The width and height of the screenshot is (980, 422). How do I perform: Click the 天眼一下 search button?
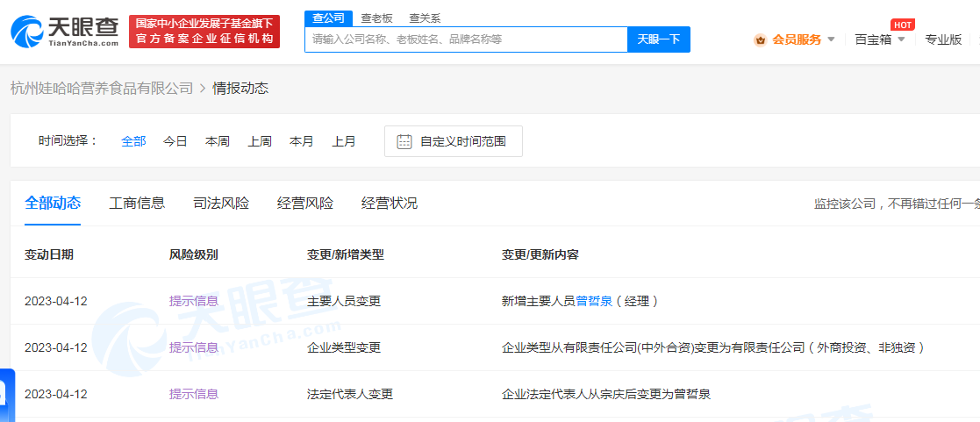(659, 39)
